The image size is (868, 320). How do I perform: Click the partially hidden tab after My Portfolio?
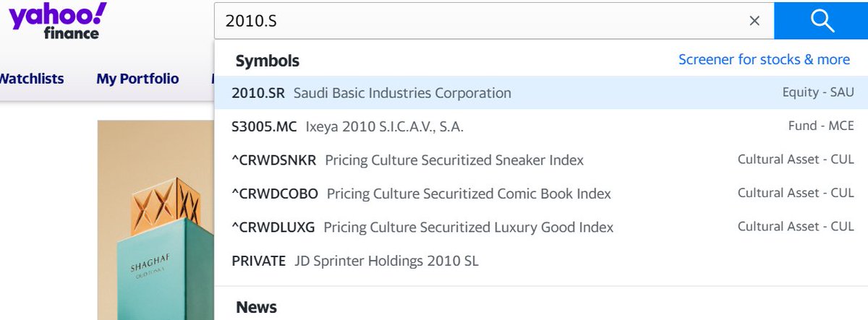tap(212, 79)
